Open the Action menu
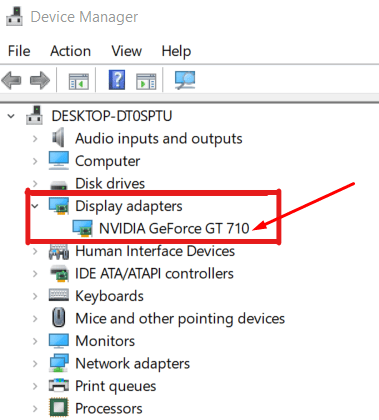Viewport: 379px width, 420px height. [71, 51]
